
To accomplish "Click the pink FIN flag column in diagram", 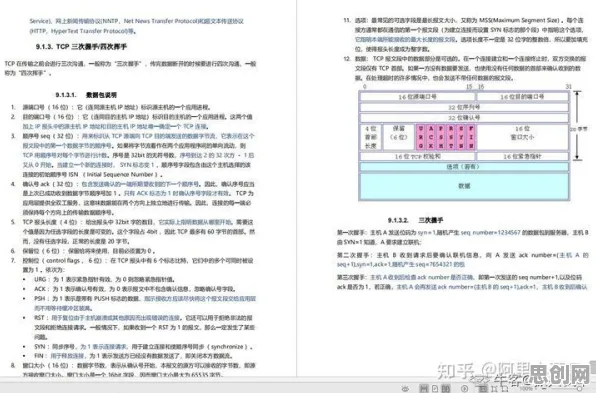I will tap(471, 137).
